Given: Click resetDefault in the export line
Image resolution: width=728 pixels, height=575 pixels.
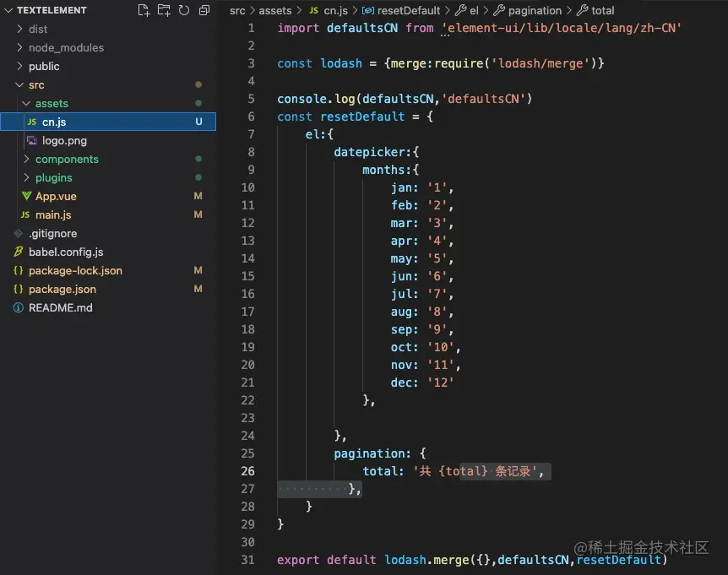Looking at the screenshot, I should [618, 560].
